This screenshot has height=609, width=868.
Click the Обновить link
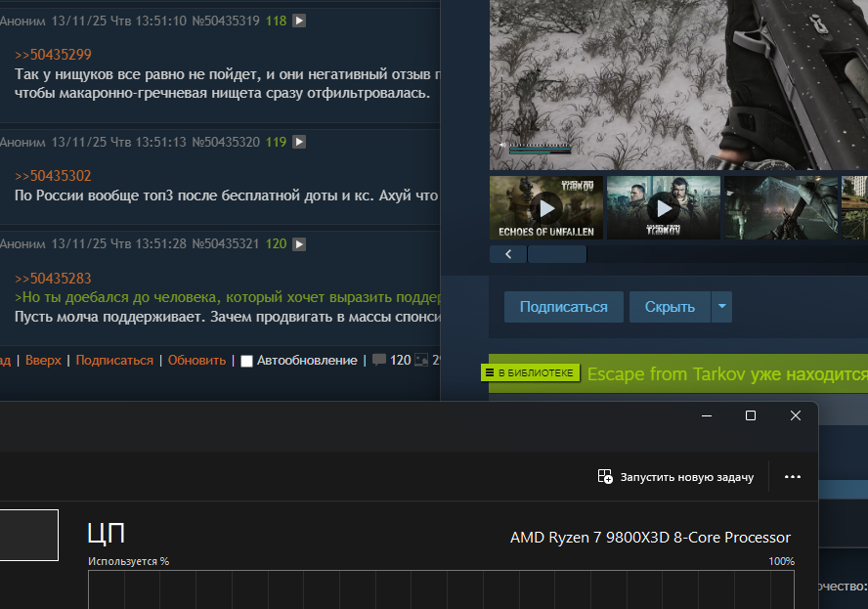[x=197, y=361]
